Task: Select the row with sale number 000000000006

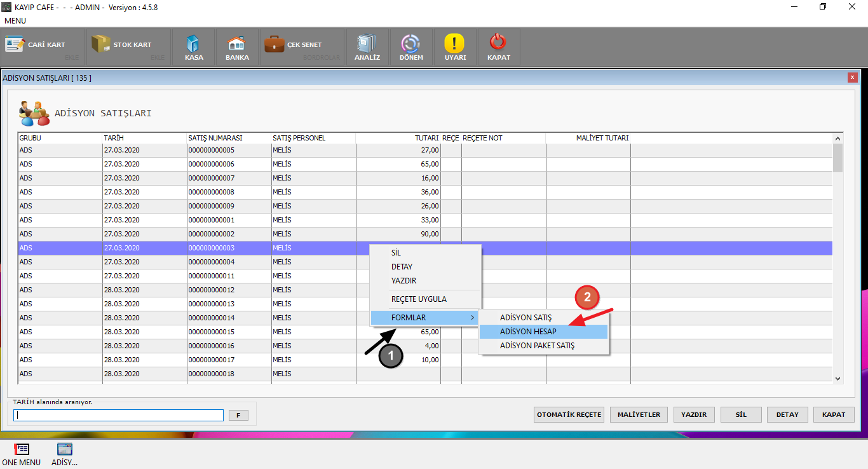Action: tap(425, 164)
